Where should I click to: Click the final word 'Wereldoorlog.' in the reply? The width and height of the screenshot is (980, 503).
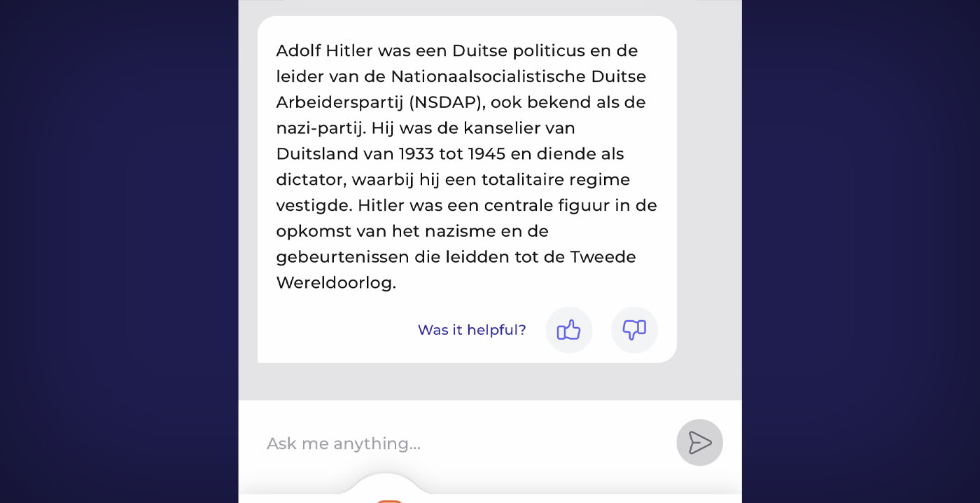coord(337,283)
